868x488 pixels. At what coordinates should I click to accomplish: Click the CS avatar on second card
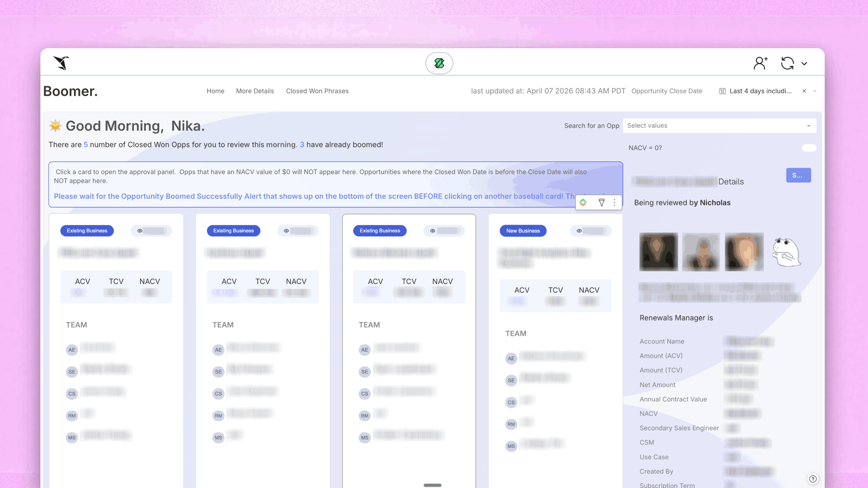point(218,393)
